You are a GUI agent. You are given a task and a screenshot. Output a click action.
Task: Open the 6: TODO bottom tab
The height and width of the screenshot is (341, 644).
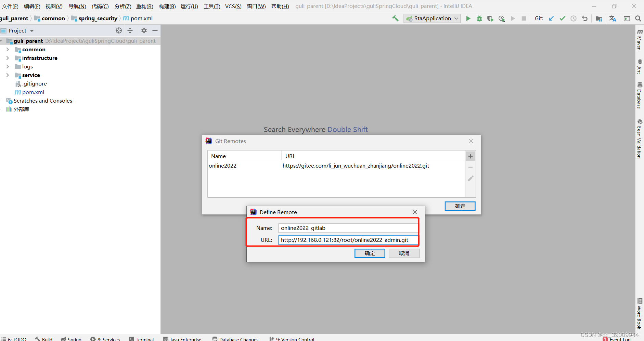click(x=14, y=339)
